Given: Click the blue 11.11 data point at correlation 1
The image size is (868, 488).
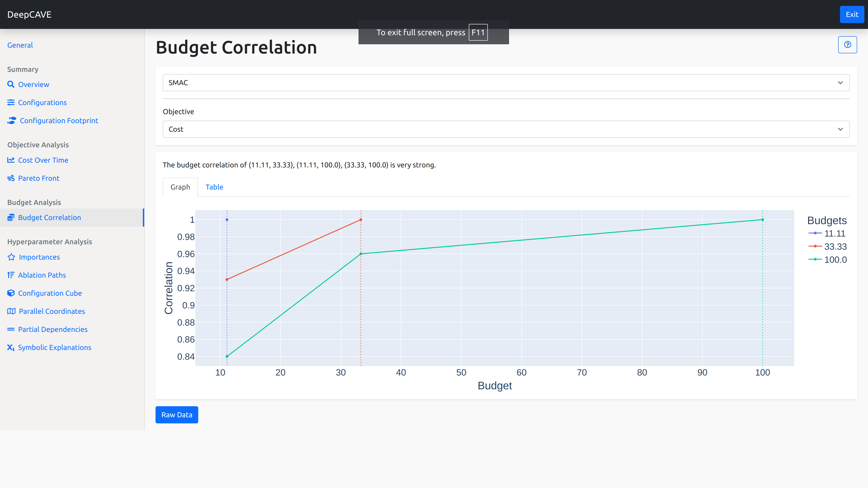Looking at the screenshot, I should pyautogui.click(x=227, y=220).
